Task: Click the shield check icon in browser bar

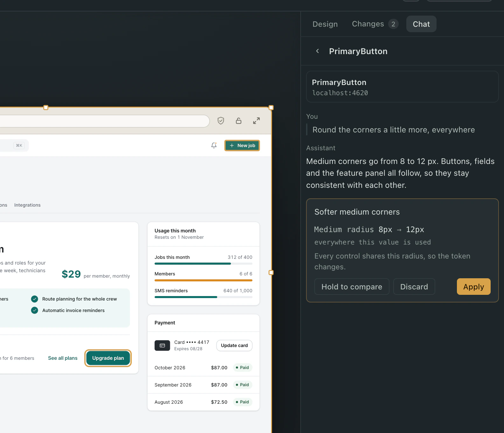Action: pyautogui.click(x=221, y=121)
